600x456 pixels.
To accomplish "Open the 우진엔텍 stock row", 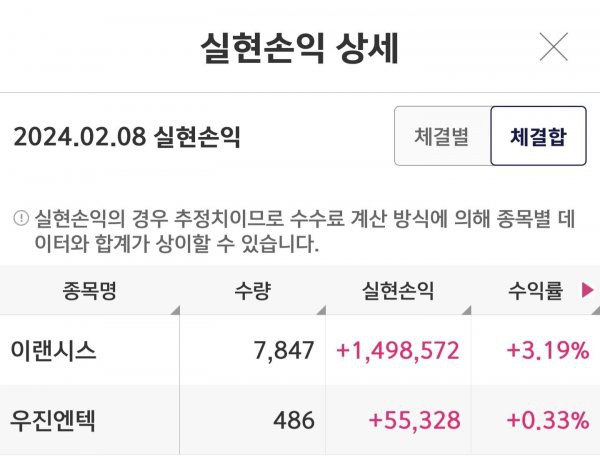I will point(300,420).
